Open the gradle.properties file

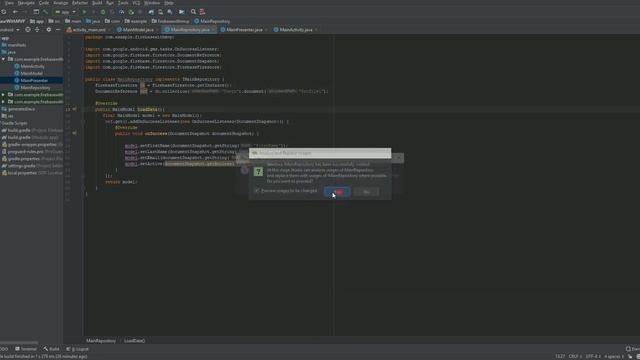[x=33, y=159]
